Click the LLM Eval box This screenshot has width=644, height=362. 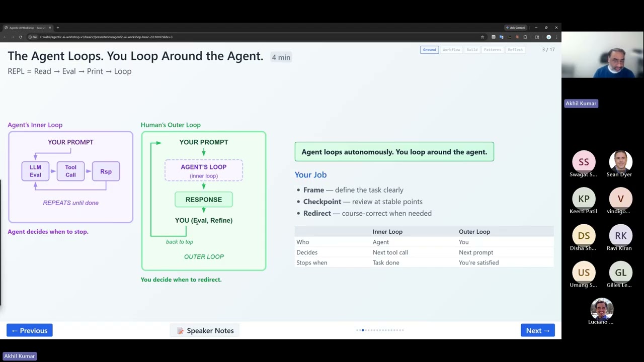35,171
